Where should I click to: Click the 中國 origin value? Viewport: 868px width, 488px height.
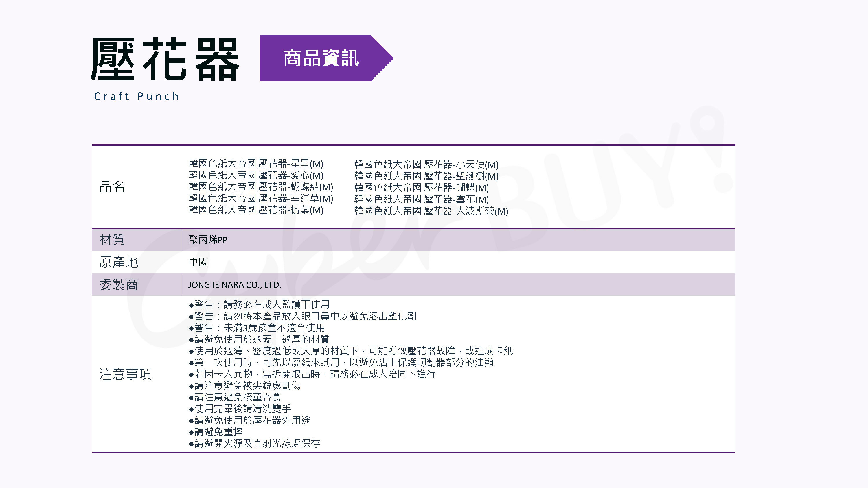pyautogui.click(x=198, y=262)
